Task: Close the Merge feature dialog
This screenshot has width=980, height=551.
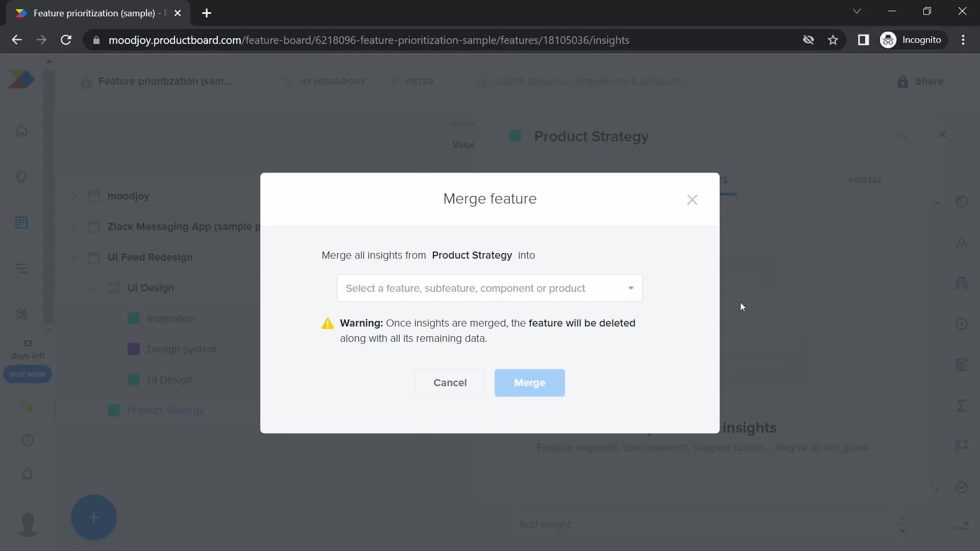Action: (x=692, y=199)
